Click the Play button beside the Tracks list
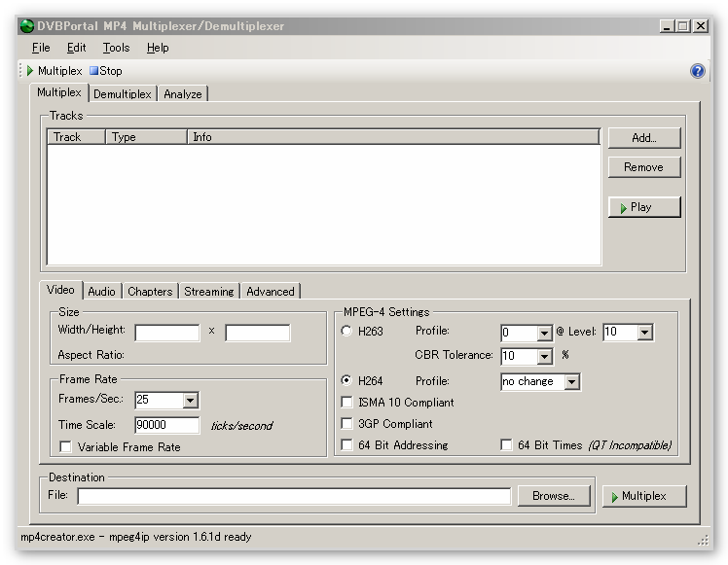Viewport: 728px width, 565px height. (x=644, y=207)
